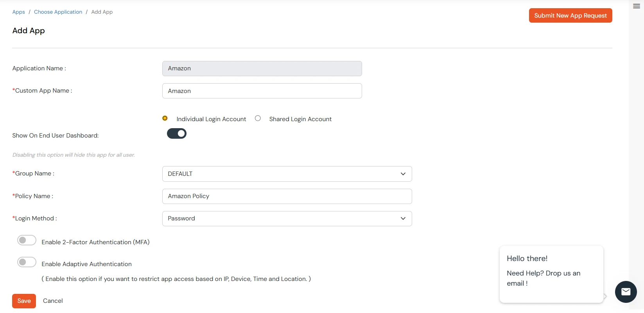Enable Adaptive Authentication toggle
The width and height of the screenshot is (644, 313).
tap(27, 262)
